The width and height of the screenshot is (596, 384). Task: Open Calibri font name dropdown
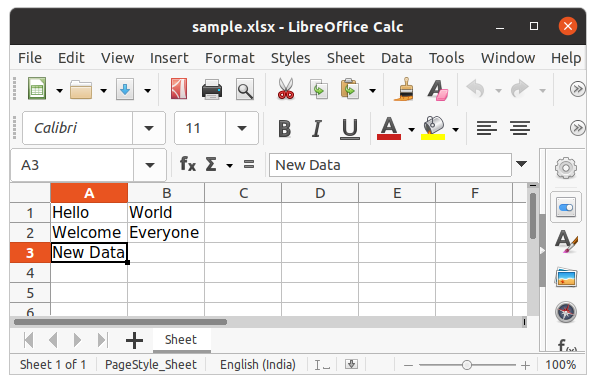[x=149, y=128]
